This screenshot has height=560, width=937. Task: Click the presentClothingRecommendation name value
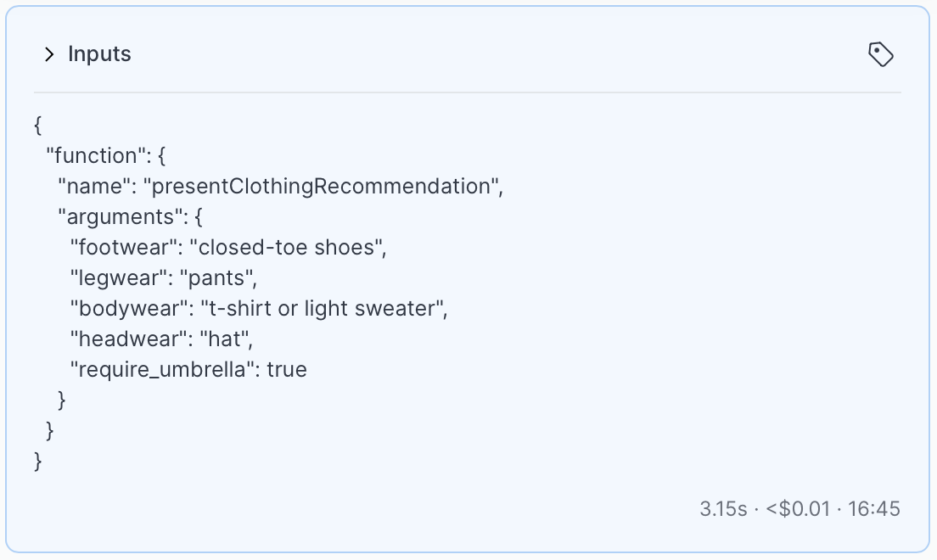coord(323,186)
